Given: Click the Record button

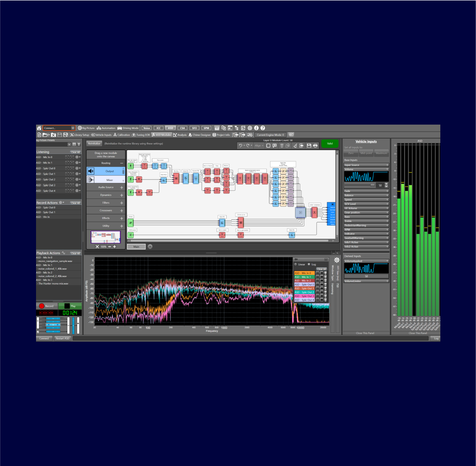Looking at the screenshot, I should tap(46, 306).
